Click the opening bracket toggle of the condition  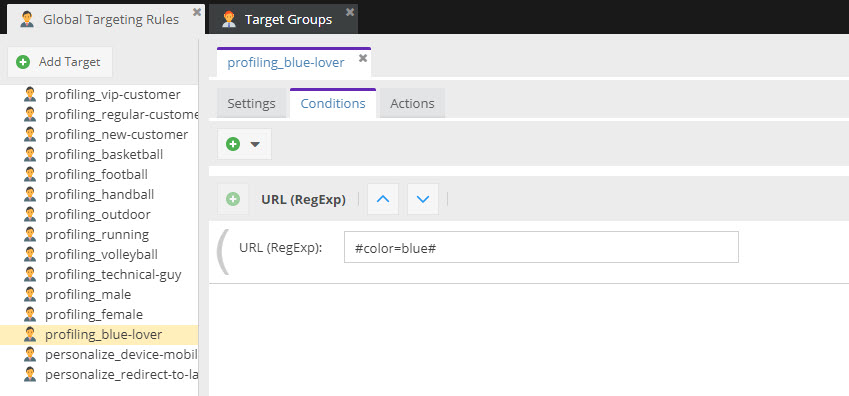[223, 251]
